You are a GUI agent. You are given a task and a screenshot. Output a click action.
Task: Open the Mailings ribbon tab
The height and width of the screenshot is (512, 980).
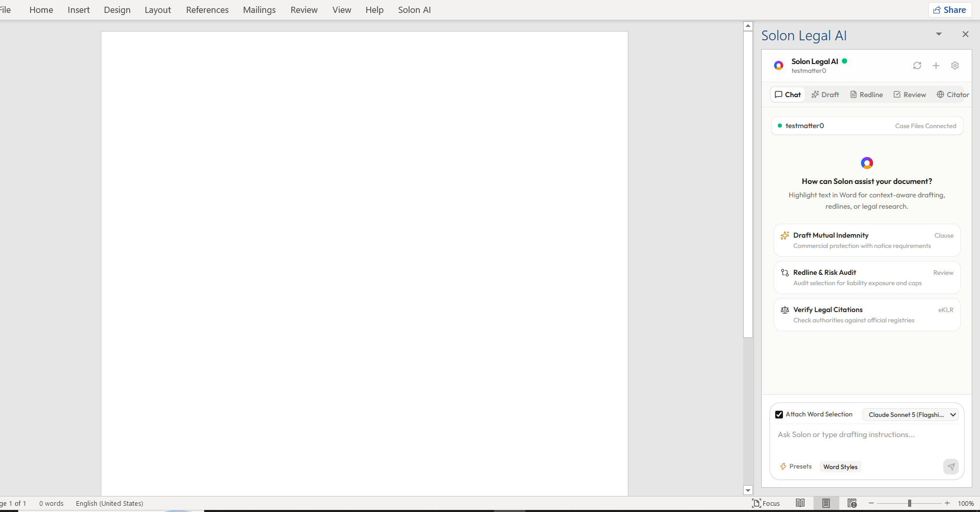pyautogui.click(x=259, y=10)
